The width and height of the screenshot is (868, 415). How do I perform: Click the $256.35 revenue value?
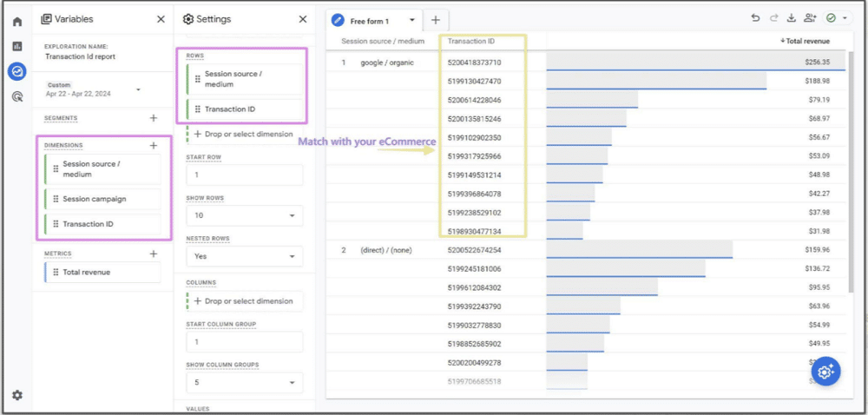pos(818,63)
